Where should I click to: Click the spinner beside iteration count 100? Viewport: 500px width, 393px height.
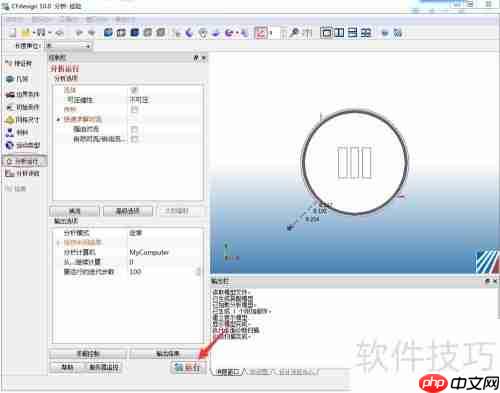tap(199, 272)
